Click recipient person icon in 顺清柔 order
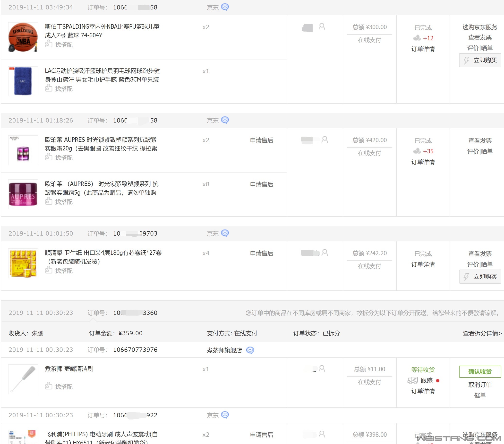This screenshot has width=504, height=444. click(325, 253)
